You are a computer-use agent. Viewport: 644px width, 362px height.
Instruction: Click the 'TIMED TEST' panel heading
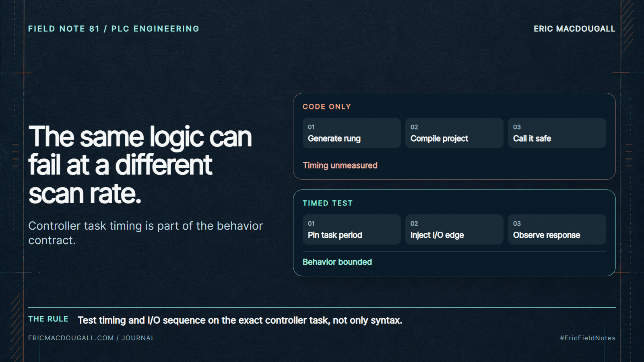[328, 203]
